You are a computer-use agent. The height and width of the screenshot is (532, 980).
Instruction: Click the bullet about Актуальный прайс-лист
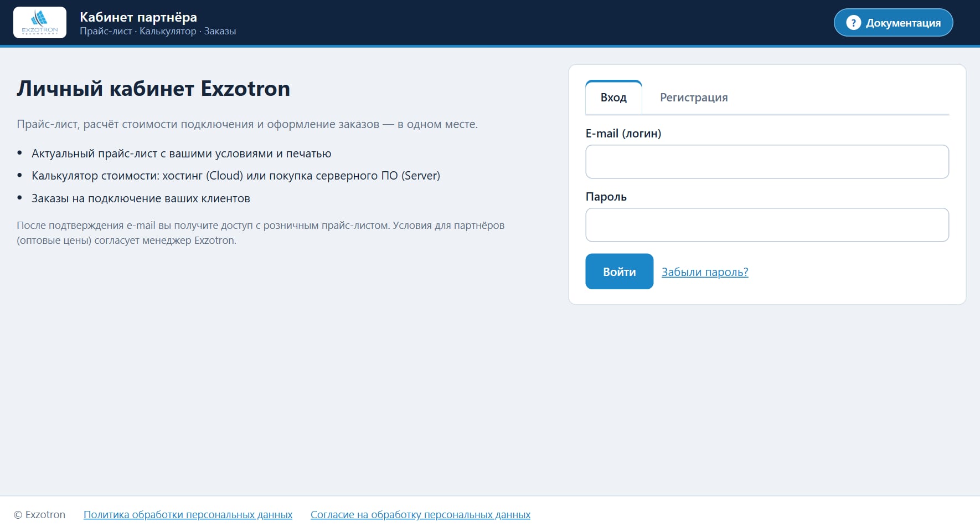click(x=181, y=154)
